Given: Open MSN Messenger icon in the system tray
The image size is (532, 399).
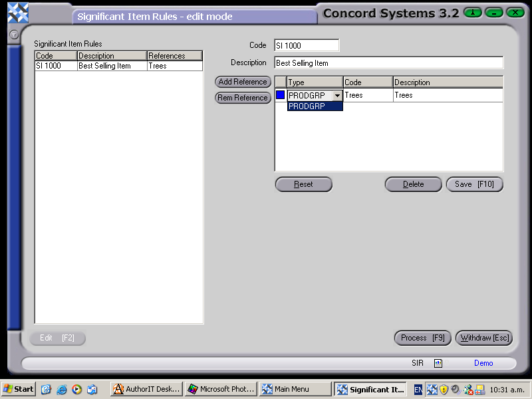Looking at the screenshot, I should click(467, 388).
